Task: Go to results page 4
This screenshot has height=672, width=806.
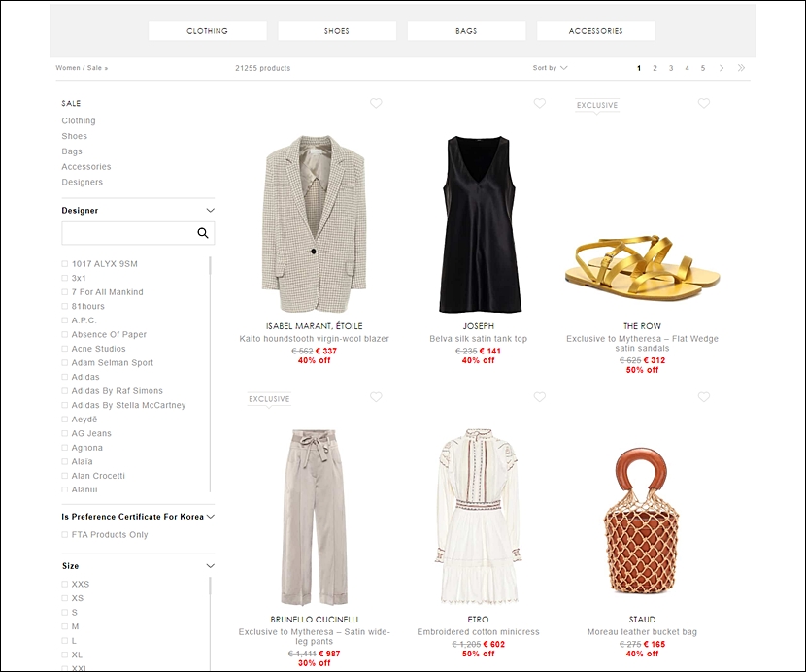Action: [x=687, y=68]
